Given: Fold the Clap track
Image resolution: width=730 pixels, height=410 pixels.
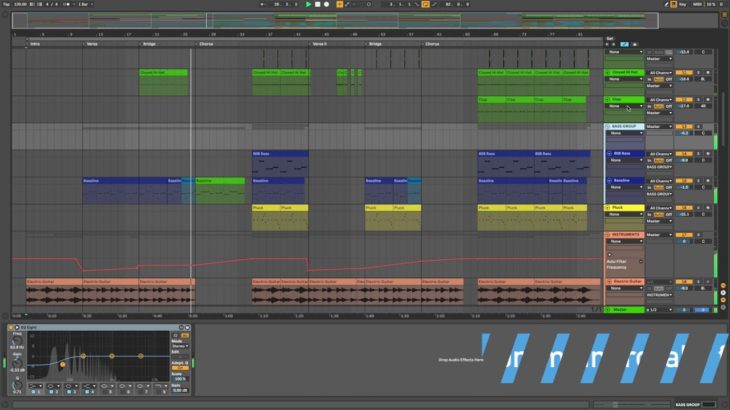Looking at the screenshot, I should (x=608, y=100).
